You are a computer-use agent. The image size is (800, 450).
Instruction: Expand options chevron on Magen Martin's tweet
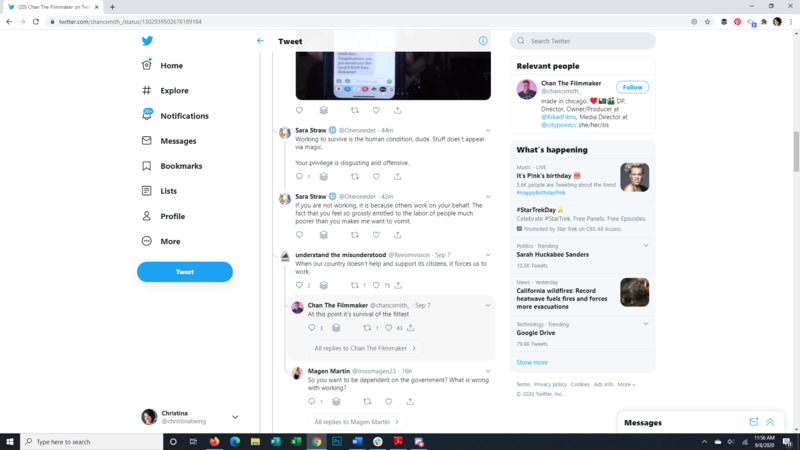[x=488, y=371]
